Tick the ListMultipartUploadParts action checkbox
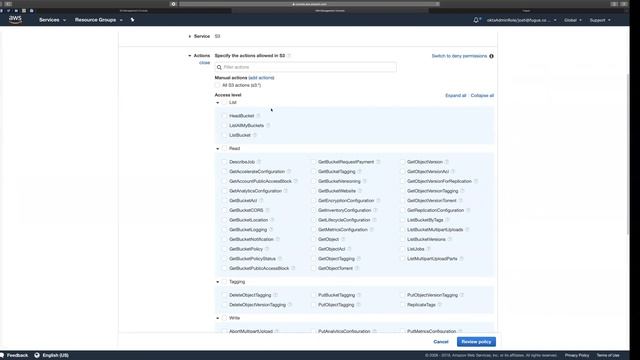 (402, 259)
